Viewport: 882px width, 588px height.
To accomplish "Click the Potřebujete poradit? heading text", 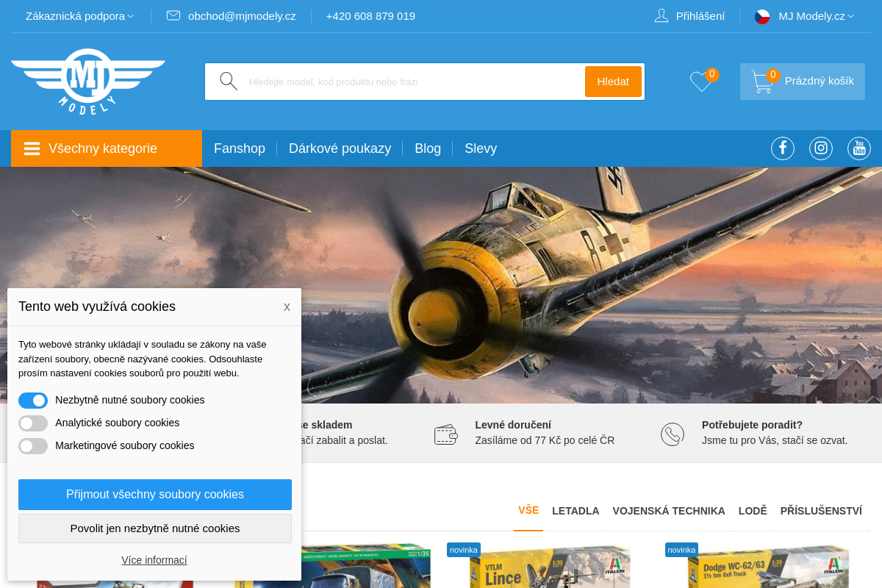I will tap(752, 425).
